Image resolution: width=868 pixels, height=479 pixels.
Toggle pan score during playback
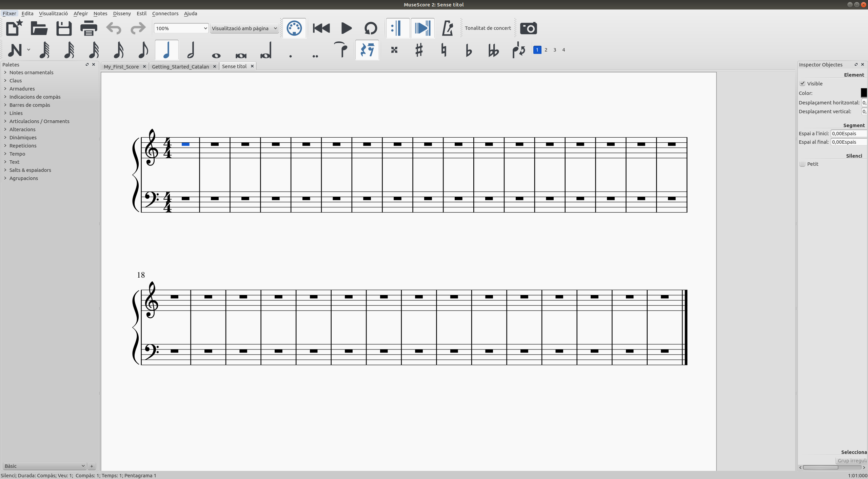coord(422,28)
